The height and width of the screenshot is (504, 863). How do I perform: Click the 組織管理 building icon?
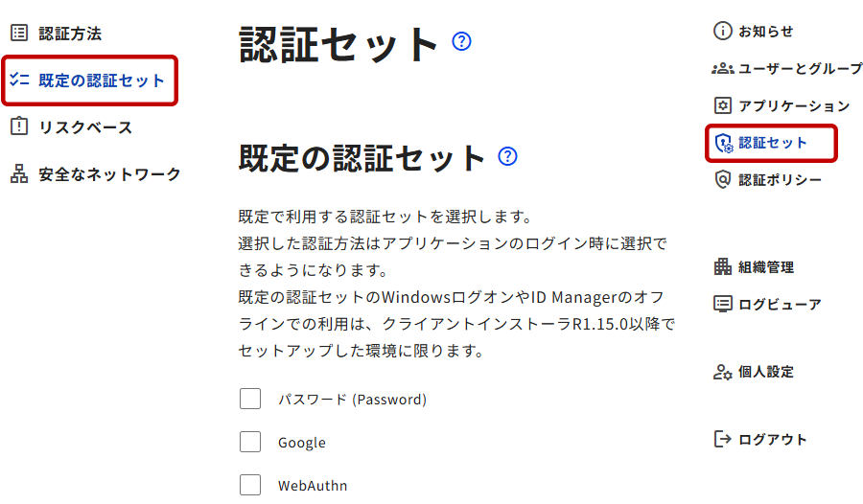point(722,266)
